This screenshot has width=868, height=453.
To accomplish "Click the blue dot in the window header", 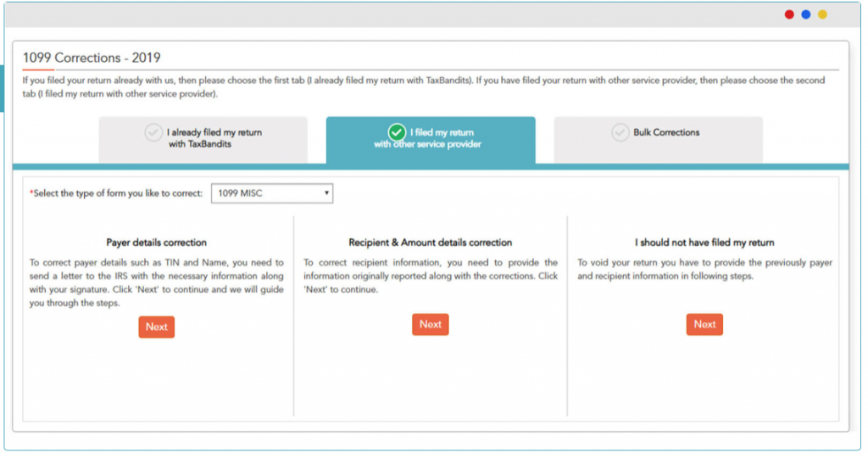I will (806, 14).
